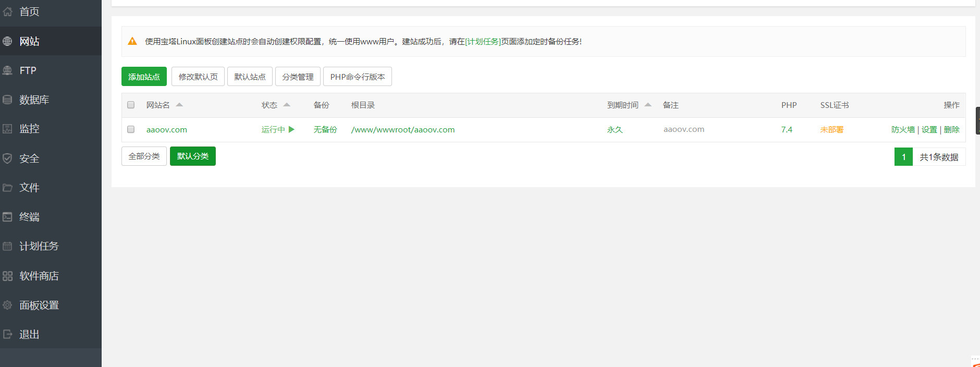Click the calendar icon beside 计划任务
980x367 pixels.
click(7, 246)
